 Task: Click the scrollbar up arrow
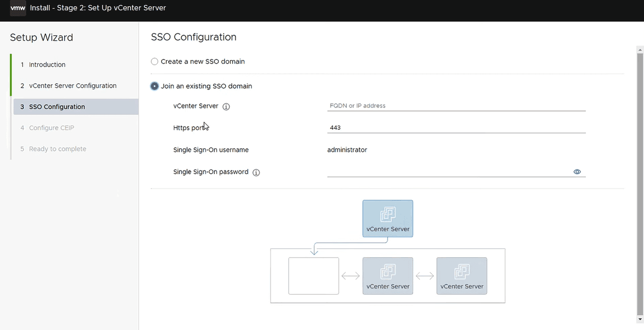coord(640,49)
